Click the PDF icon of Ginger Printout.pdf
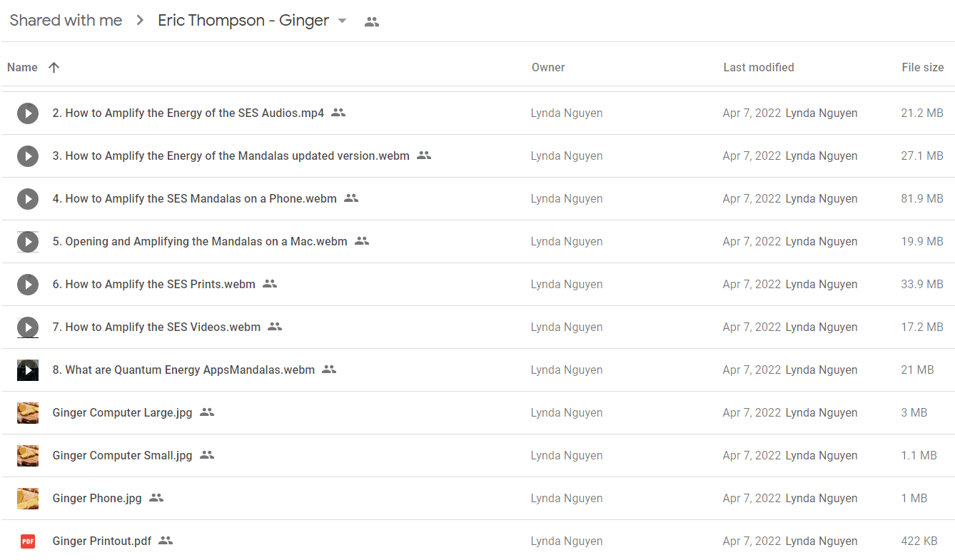The image size is (955, 560). [x=28, y=541]
